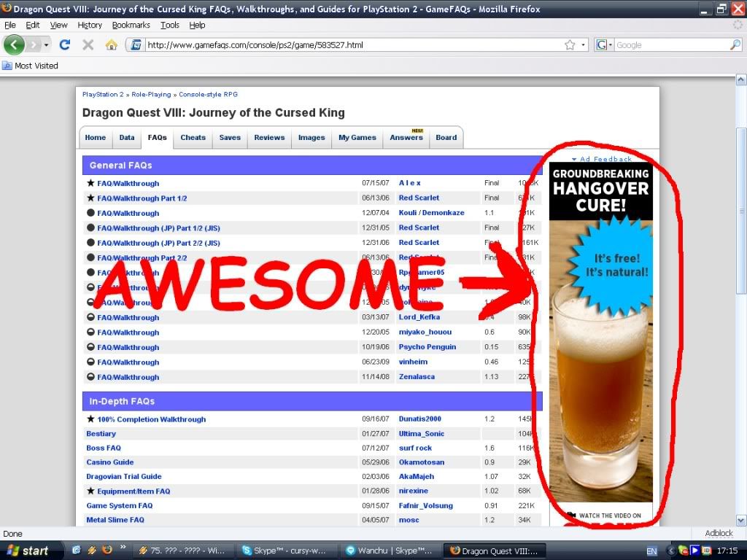Open the Reviews tab
The width and height of the screenshot is (747, 560).
269,137
